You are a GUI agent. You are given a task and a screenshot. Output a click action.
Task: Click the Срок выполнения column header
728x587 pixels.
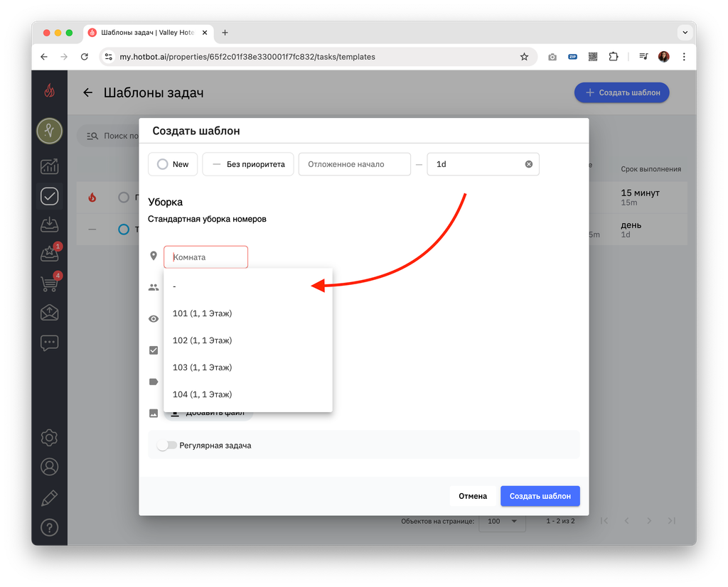pos(651,169)
